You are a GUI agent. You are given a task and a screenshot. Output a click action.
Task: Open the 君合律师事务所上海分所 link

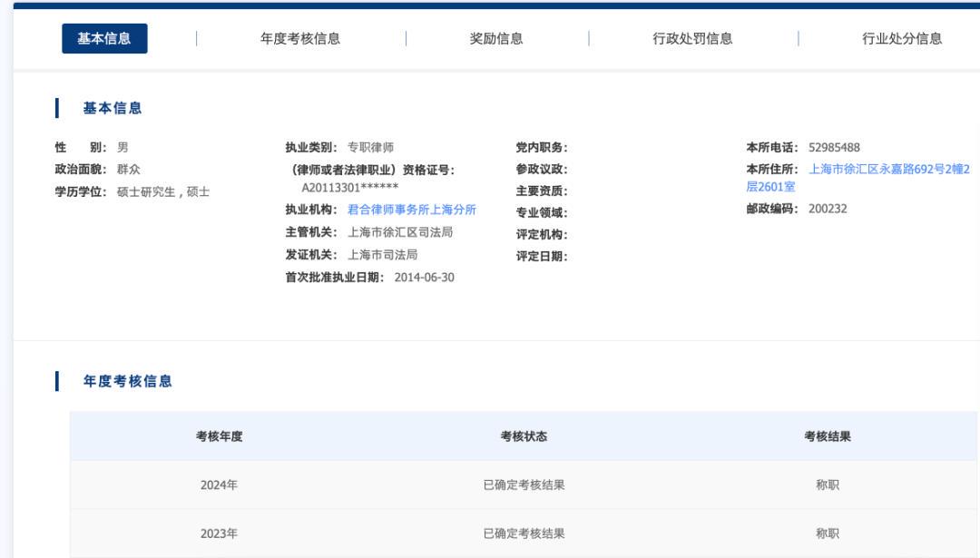tap(411, 210)
